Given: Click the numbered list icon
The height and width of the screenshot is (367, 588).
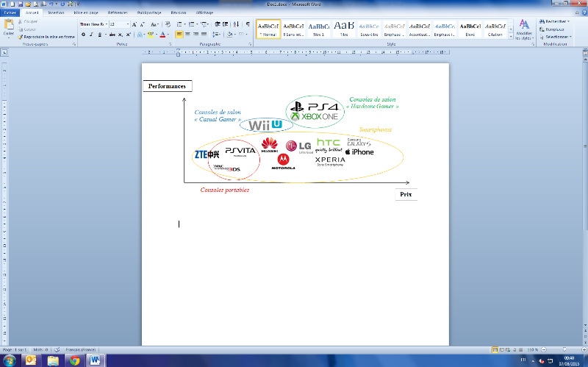Looking at the screenshot, I should coord(193,24).
